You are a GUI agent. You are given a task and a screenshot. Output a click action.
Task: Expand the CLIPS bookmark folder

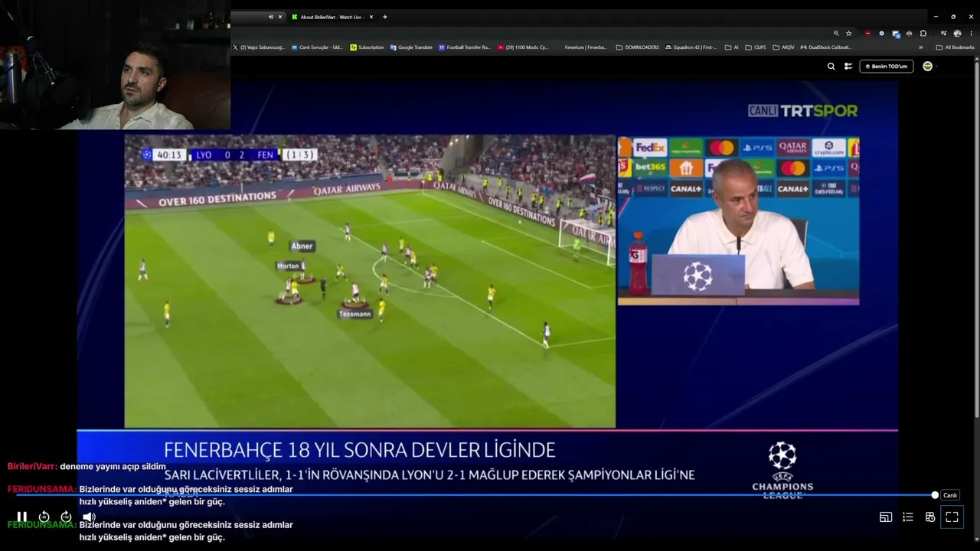tap(756, 47)
